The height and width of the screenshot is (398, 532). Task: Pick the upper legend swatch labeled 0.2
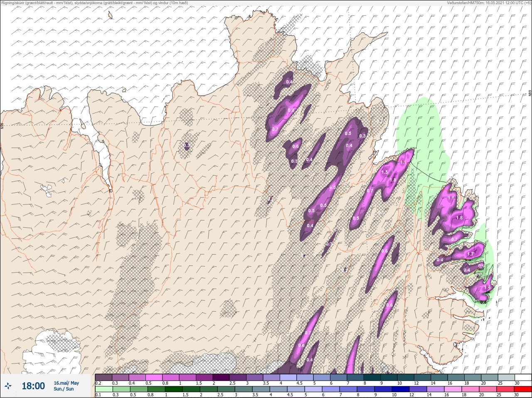click(x=103, y=377)
